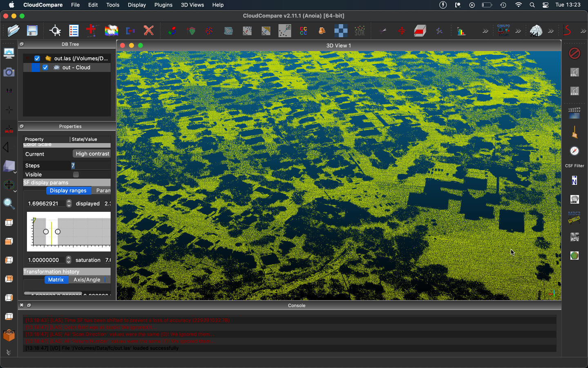Enable the color scale Visible checkbox

76,175
